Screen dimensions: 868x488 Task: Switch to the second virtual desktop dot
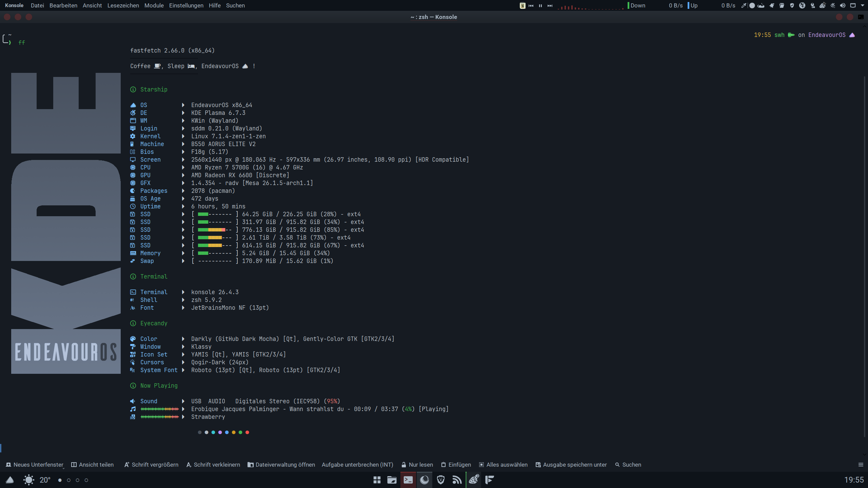point(69,480)
